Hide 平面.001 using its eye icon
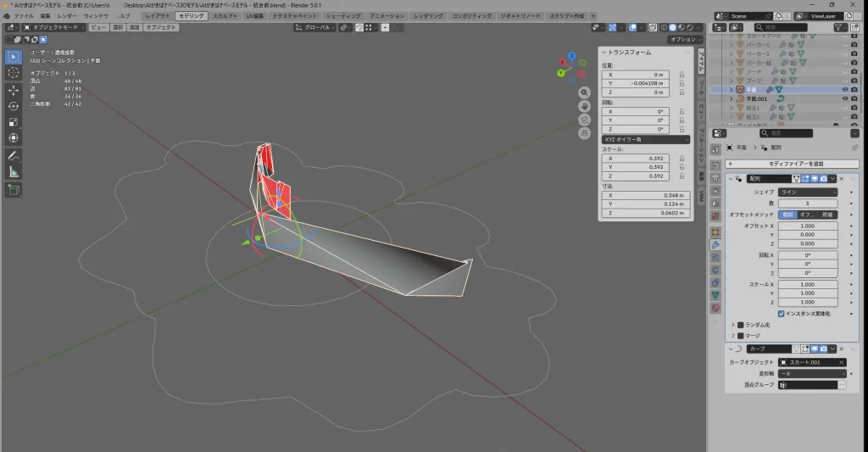This screenshot has height=452, width=868. point(844,98)
